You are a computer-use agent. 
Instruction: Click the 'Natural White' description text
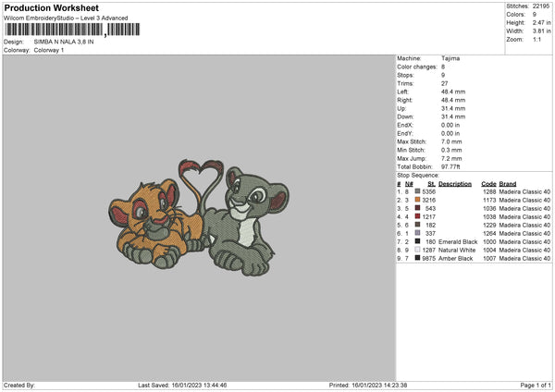click(x=457, y=251)
